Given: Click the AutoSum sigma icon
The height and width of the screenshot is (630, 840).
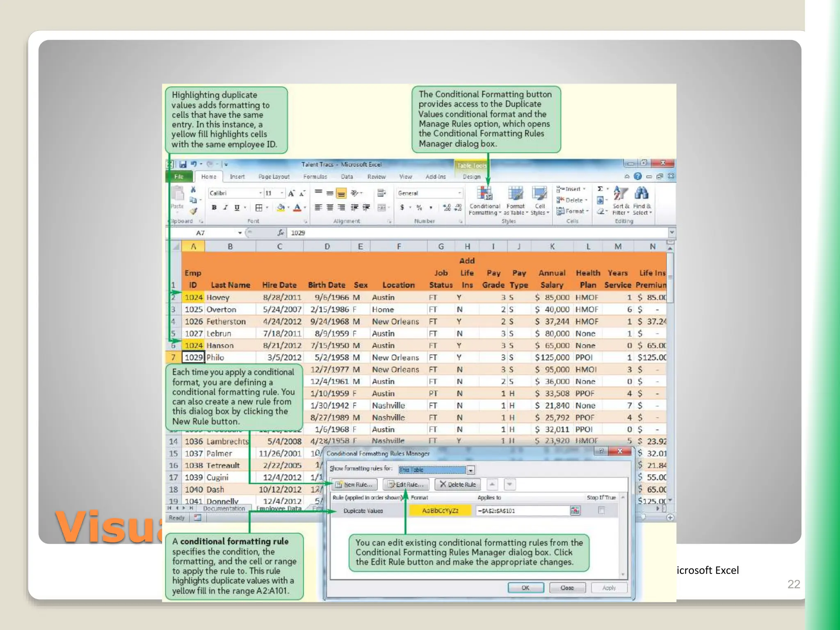Looking at the screenshot, I should [600, 189].
